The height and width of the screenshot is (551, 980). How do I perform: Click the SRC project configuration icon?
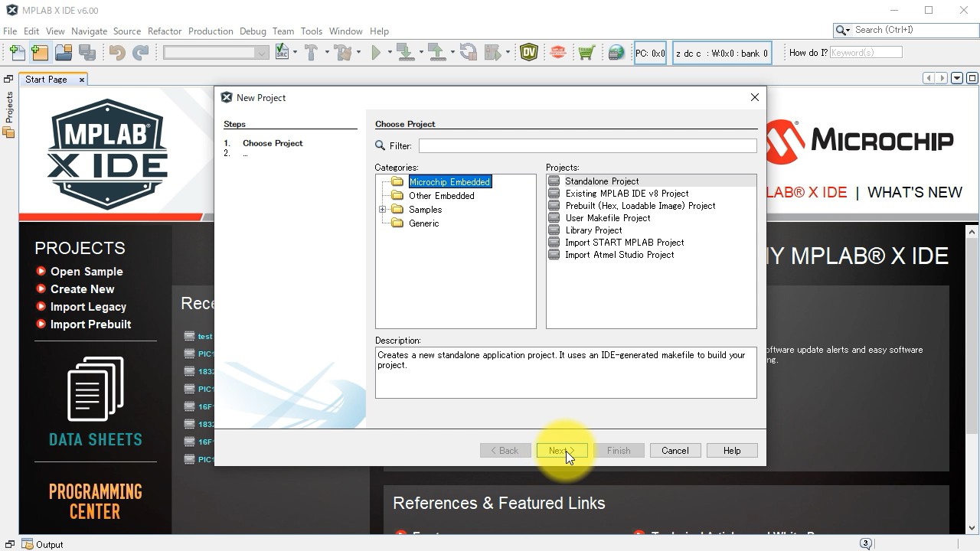point(282,52)
